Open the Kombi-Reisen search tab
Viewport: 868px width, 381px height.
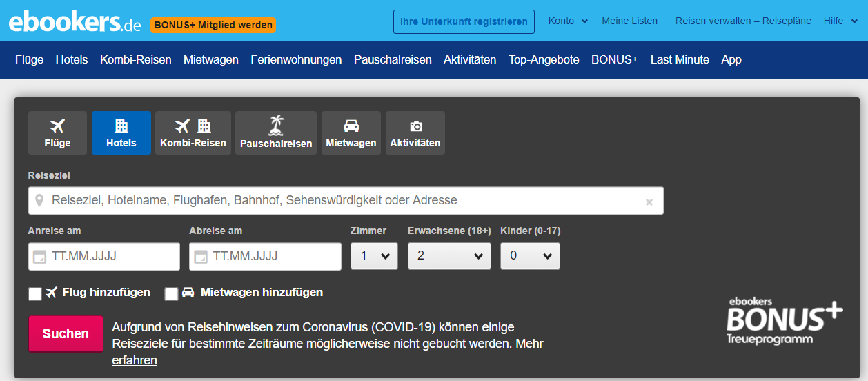coord(193,133)
